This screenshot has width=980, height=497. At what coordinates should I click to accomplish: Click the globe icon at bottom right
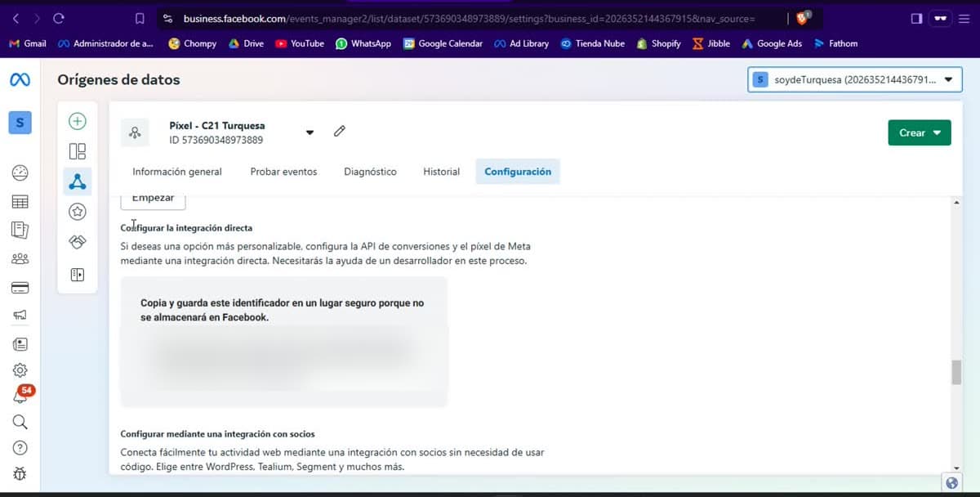tap(951, 482)
